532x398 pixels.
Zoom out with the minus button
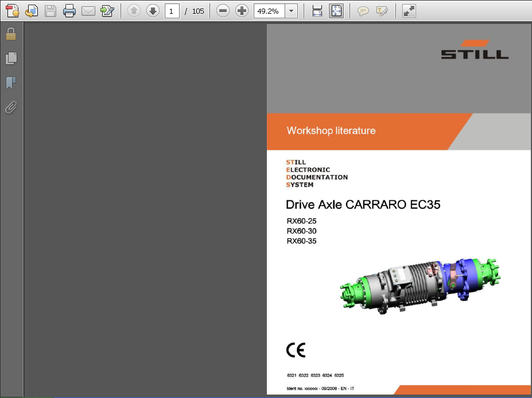(223, 11)
